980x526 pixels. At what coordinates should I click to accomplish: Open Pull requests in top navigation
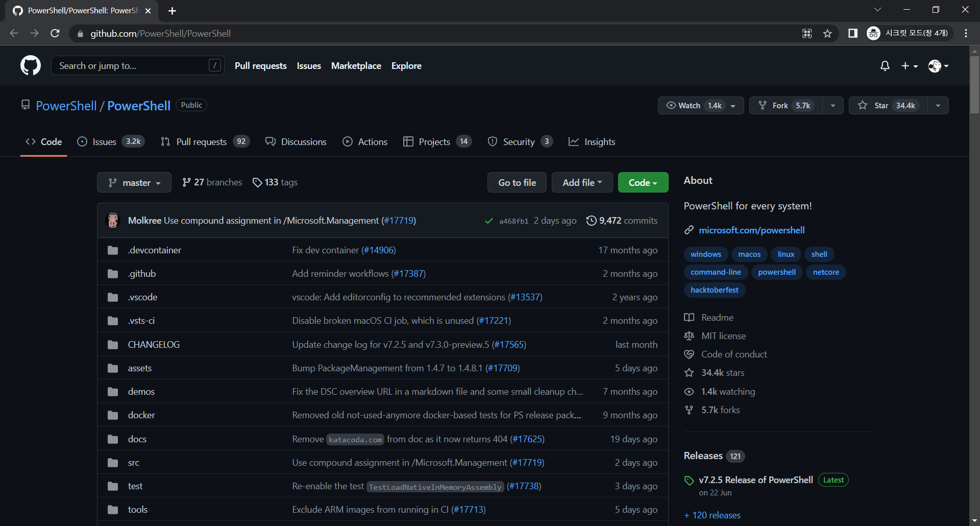click(260, 66)
